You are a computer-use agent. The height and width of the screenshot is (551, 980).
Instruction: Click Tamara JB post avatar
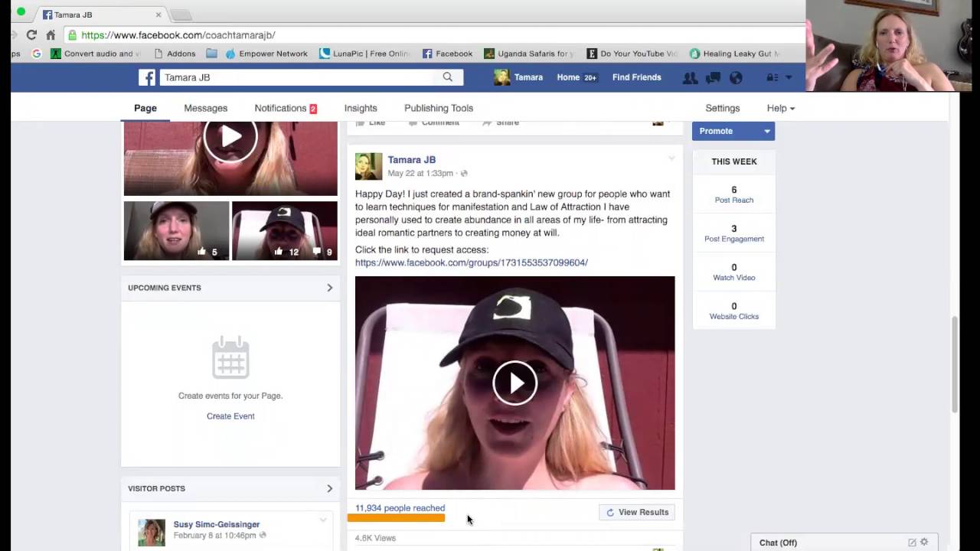[x=368, y=166]
